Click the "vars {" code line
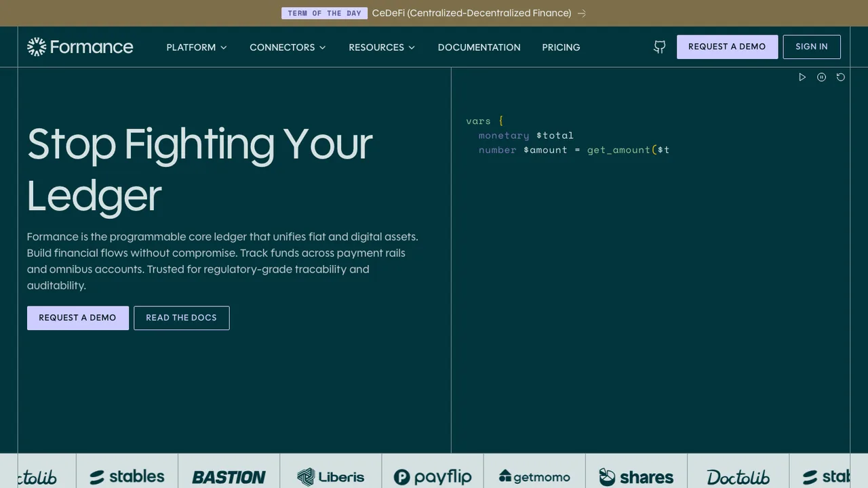 click(485, 121)
